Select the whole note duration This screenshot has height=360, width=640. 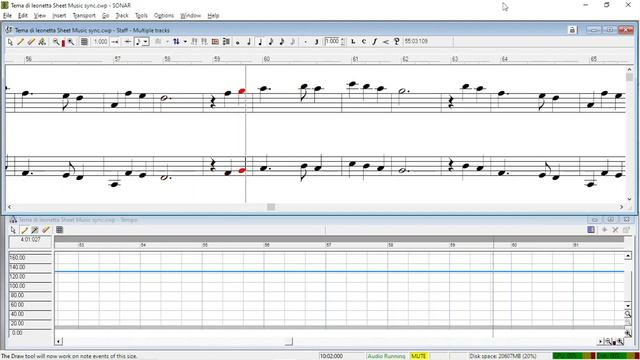coord(238,42)
